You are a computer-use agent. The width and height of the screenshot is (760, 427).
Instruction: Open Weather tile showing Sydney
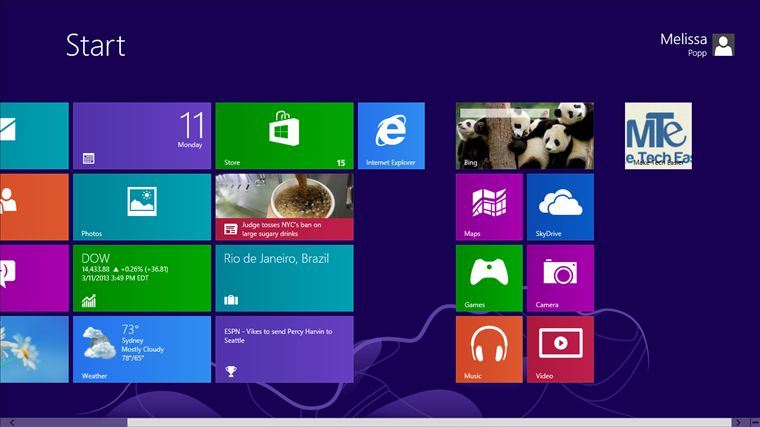click(x=141, y=348)
